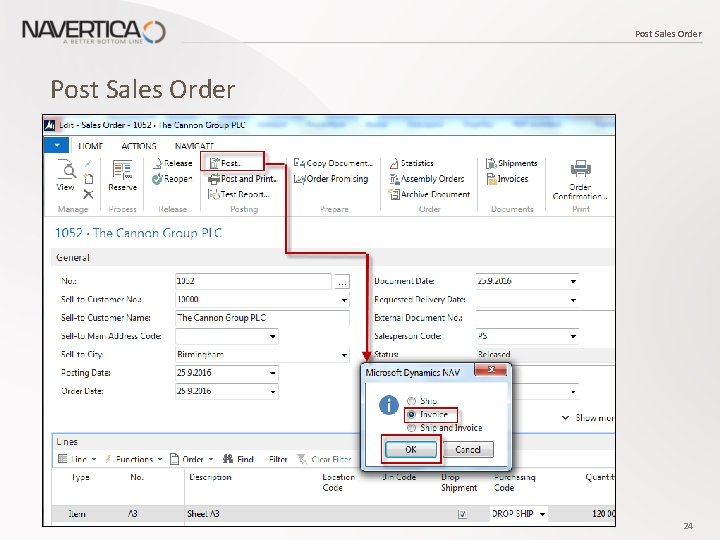720x540 pixels.
Task: Click the 120.00 quantity cell
Action: 602,514
